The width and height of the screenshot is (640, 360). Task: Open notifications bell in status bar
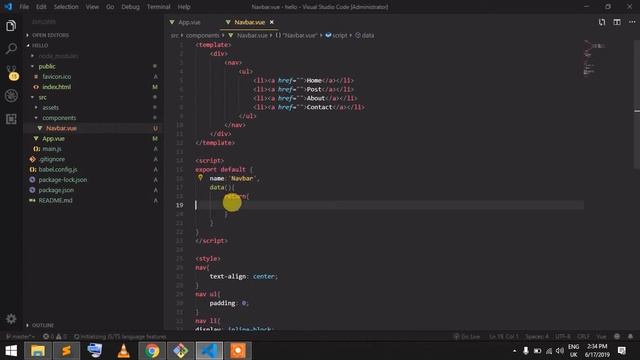click(x=630, y=337)
